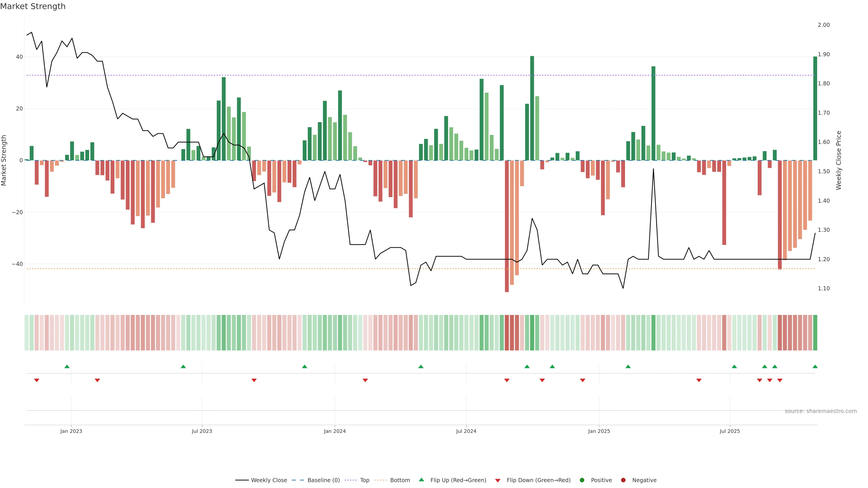Click the Flip Down red triangle legend icon

pyautogui.click(x=498, y=480)
